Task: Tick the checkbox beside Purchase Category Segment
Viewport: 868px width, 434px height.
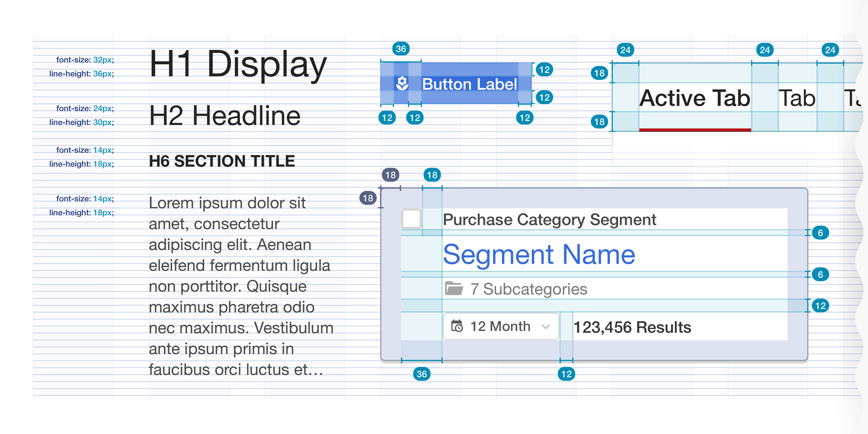Action: pyautogui.click(x=411, y=219)
